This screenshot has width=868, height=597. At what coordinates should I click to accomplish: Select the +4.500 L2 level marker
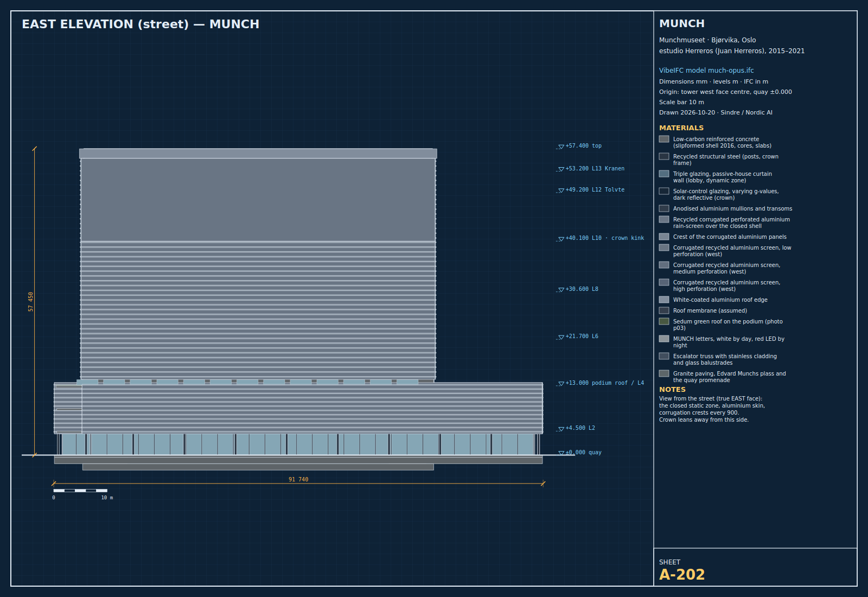576,428
